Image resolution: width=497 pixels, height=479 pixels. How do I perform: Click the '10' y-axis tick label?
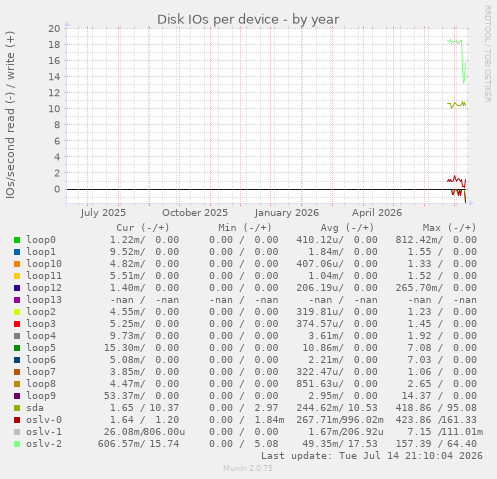pos(54,109)
